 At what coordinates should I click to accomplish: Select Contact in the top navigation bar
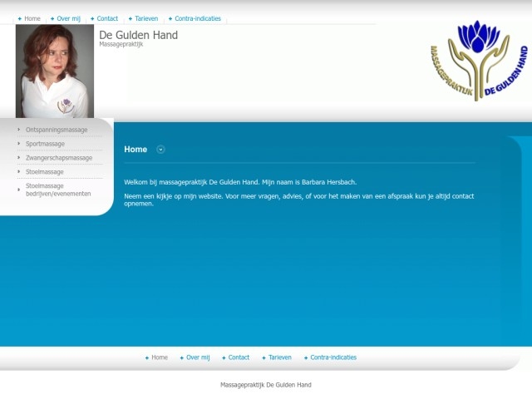pyautogui.click(x=107, y=18)
